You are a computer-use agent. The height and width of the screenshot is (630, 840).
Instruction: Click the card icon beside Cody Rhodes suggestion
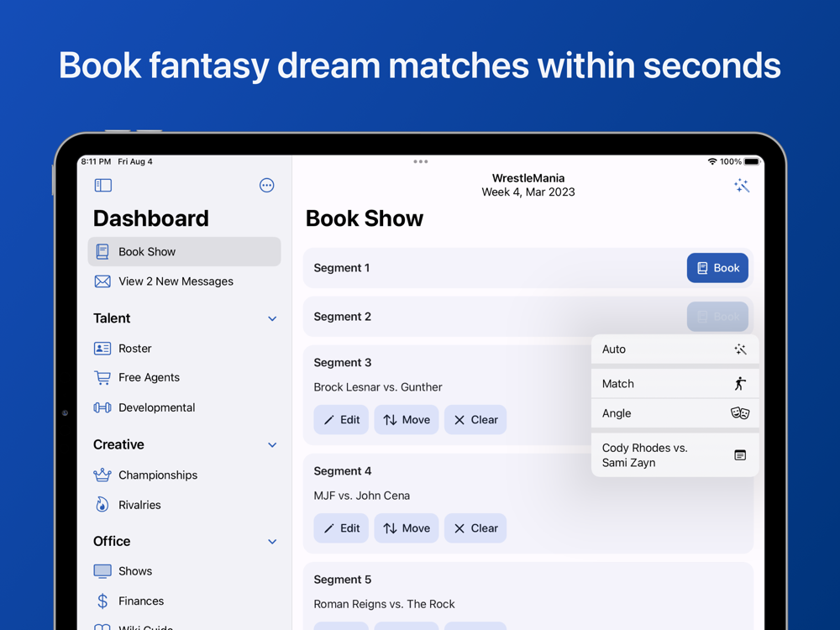[x=740, y=455]
